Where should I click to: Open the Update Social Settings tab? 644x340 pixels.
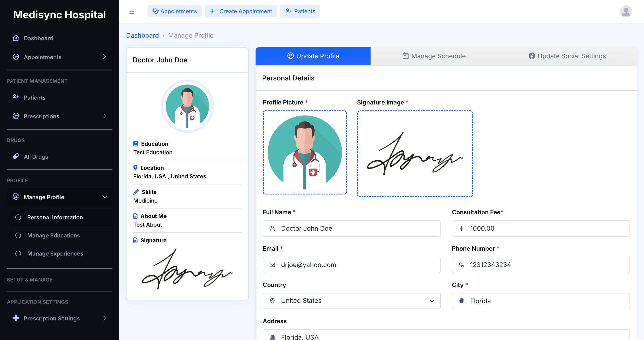click(567, 56)
